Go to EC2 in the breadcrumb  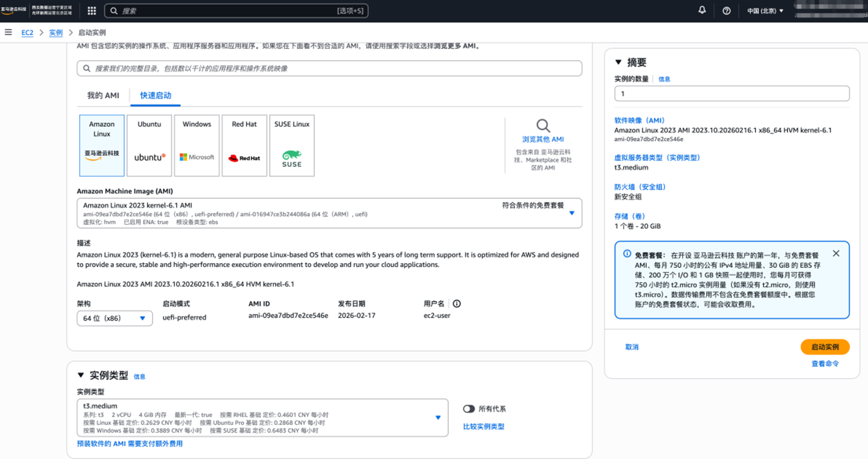click(27, 33)
